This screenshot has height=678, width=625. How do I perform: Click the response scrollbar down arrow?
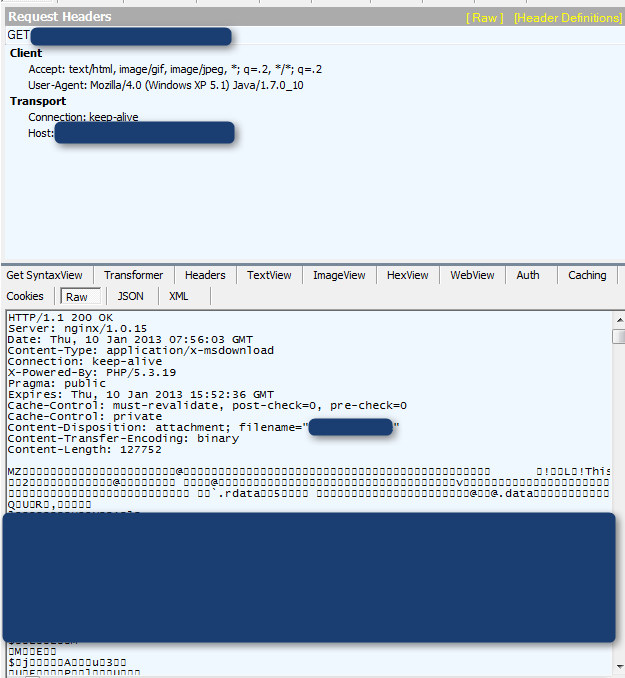click(x=618, y=667)
